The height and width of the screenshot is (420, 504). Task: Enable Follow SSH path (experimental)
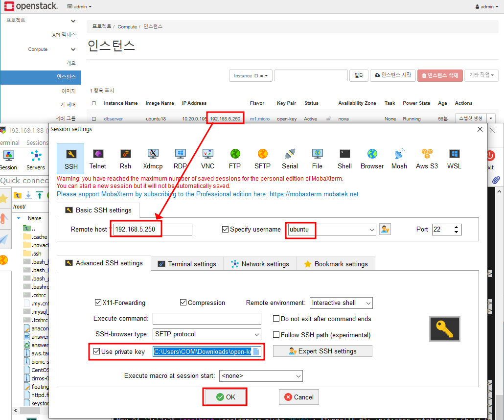[x=276, y=334]
